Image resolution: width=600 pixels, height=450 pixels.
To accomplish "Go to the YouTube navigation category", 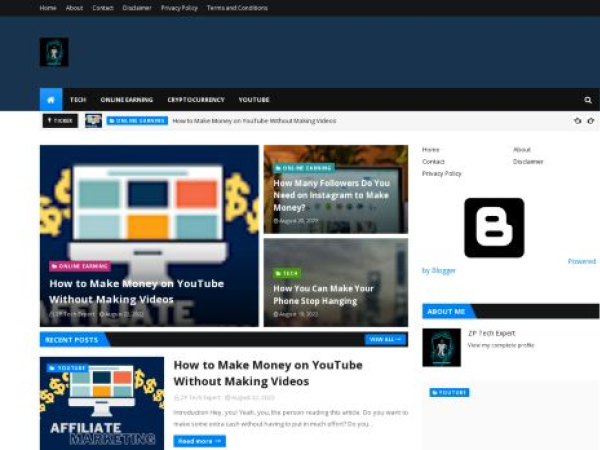I will tap(254, 100).
